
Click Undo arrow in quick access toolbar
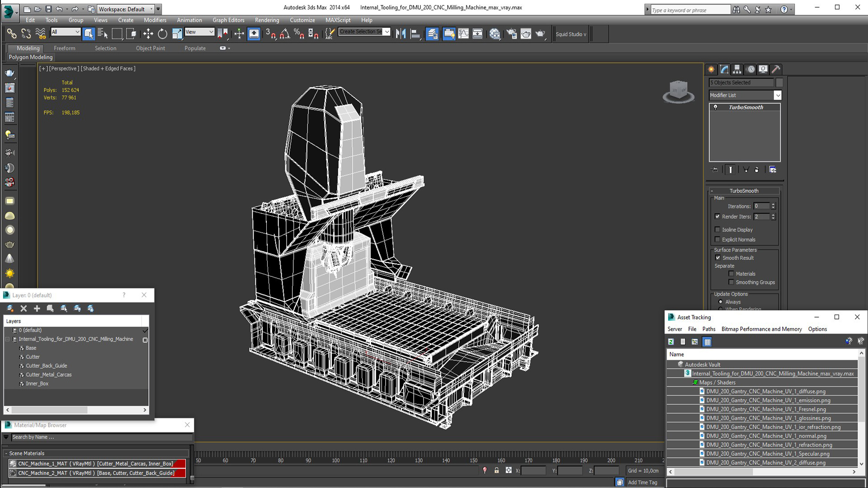coord(59,9)
